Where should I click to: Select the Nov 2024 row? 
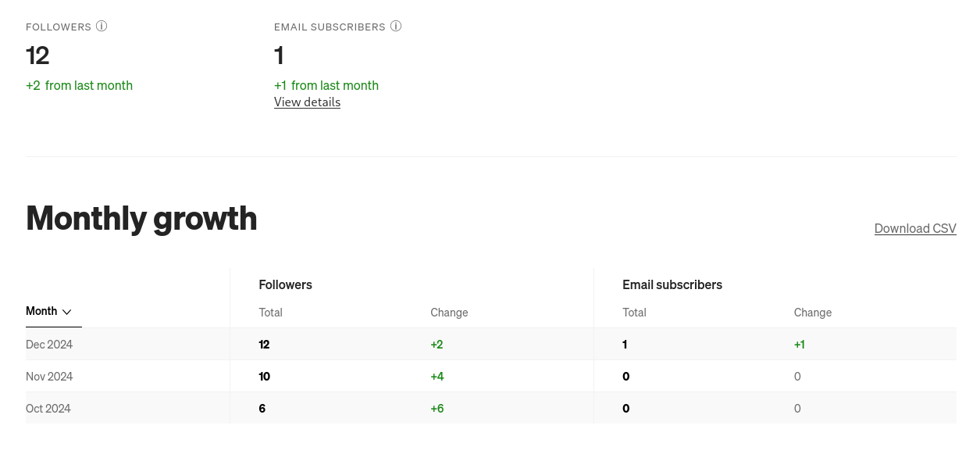(490, 376)
